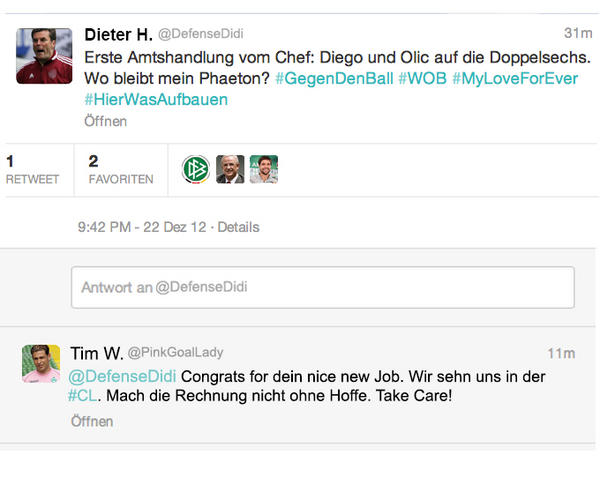Image resolution: width=600 pixels, height=485 pixels.
Task: Follow the #WOB hashtag
Action: 422,78
